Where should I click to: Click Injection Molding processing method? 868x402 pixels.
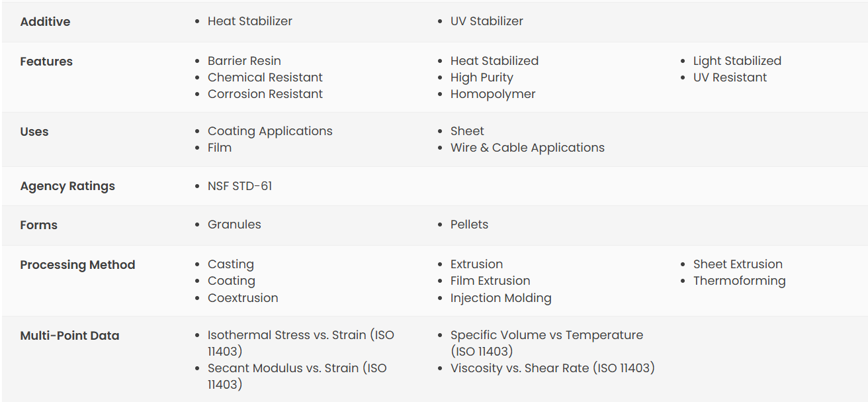point(501,298)
